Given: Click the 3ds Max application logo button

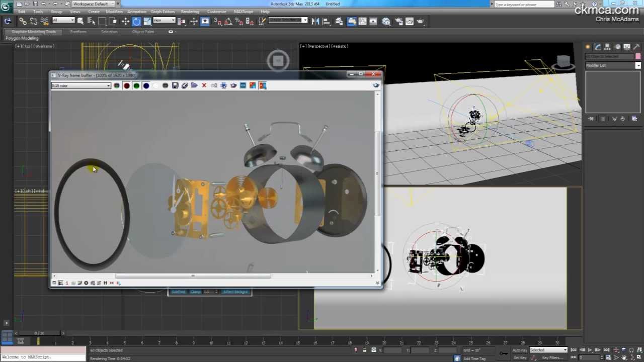Looking at the screenshot, I should 6,6.
